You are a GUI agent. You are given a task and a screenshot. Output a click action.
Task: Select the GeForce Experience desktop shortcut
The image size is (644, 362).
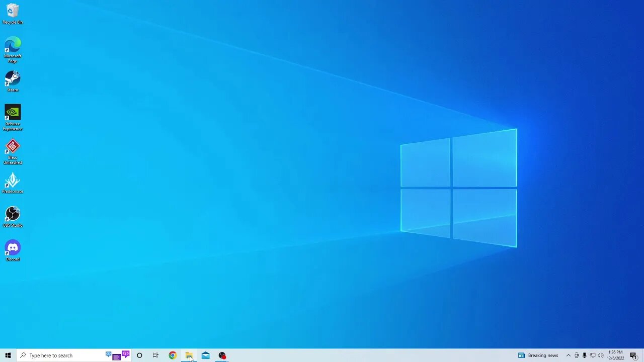coord(13,118)
